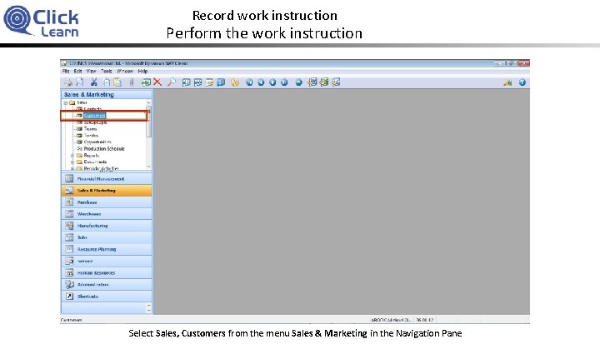Click the Customers text in status bar

(x=71, y=320)
